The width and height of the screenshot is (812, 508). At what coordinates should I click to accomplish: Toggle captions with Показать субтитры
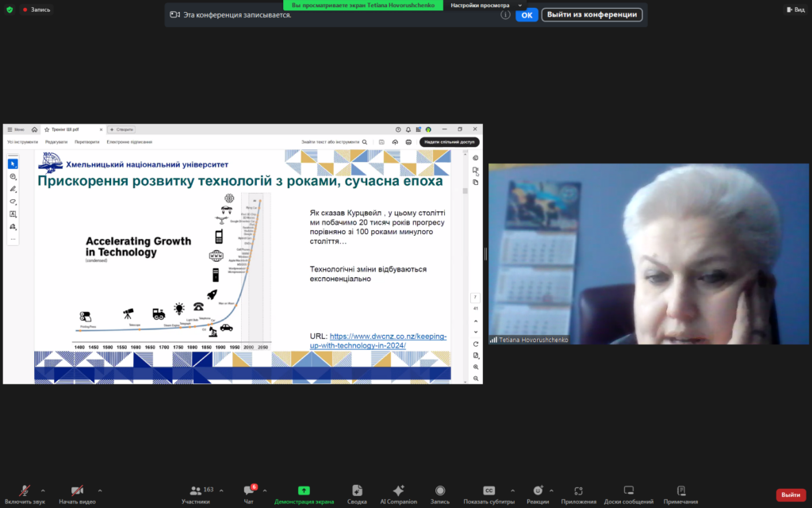tap(489, 494)
